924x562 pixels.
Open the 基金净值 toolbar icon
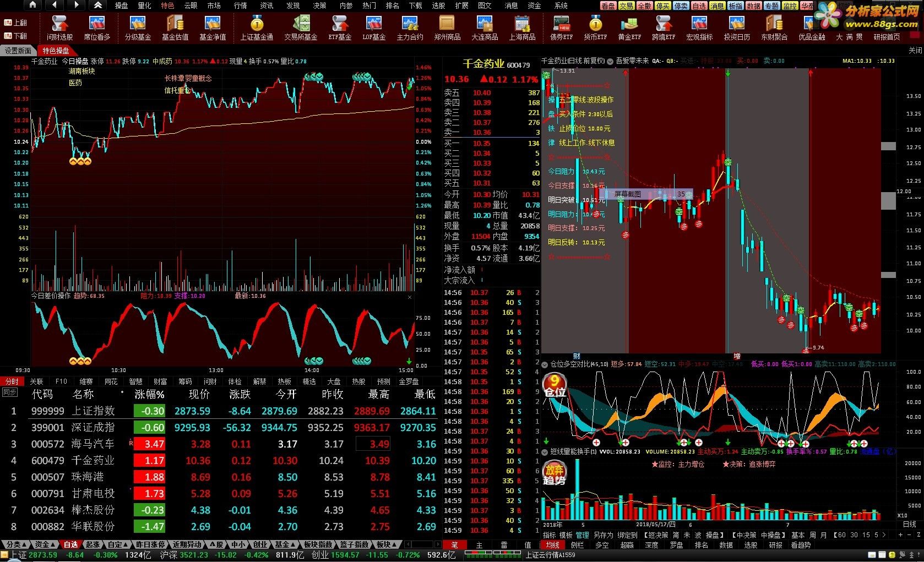click(x=213, y=28)
